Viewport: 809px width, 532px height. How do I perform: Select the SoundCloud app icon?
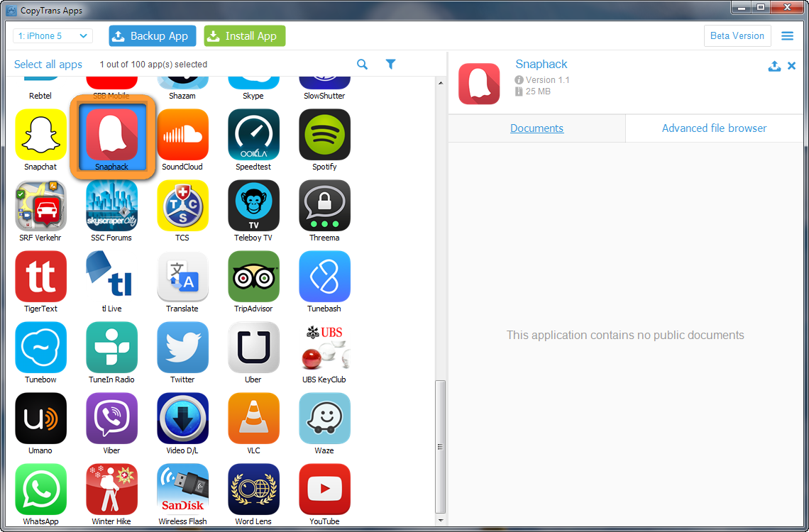pos(182,135)
